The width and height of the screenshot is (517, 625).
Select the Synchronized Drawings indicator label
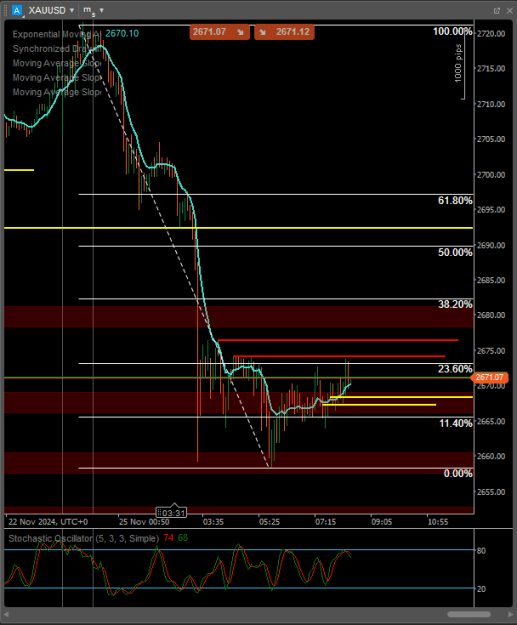(56, 49)
